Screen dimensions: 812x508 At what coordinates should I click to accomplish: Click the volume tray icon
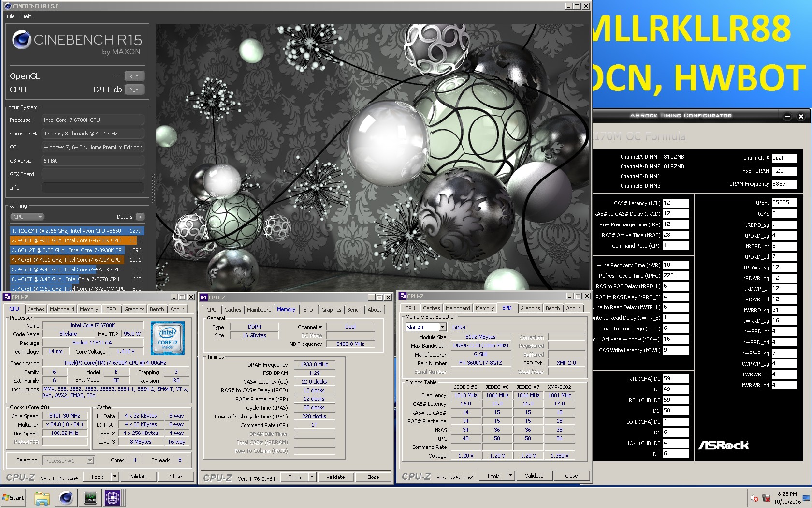754,498
